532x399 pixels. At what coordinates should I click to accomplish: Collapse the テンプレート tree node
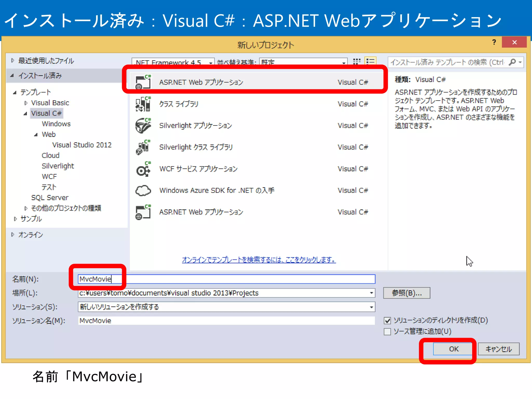coord(15,92)
